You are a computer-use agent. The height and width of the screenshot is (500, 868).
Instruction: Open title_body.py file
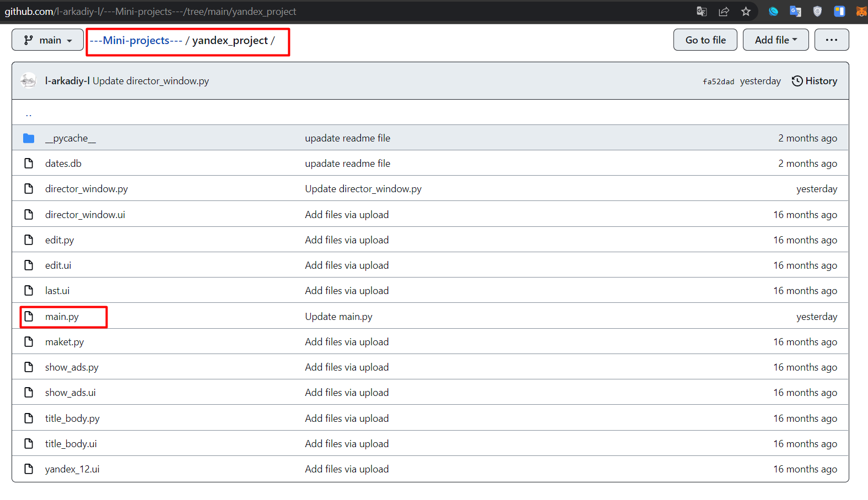click(x=72, y=419)
